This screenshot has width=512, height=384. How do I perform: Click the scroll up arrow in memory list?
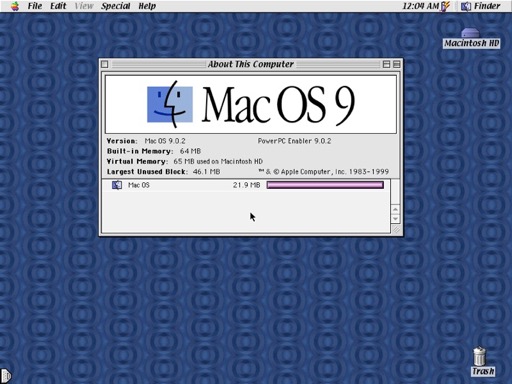[395, 209]
